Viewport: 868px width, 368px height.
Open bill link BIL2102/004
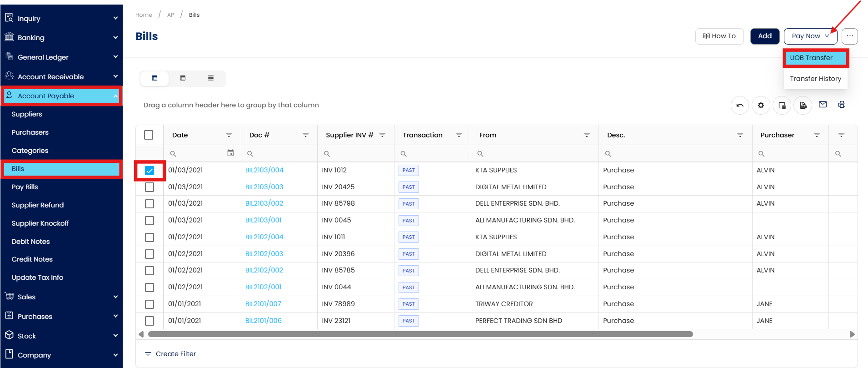pos(264,237)
